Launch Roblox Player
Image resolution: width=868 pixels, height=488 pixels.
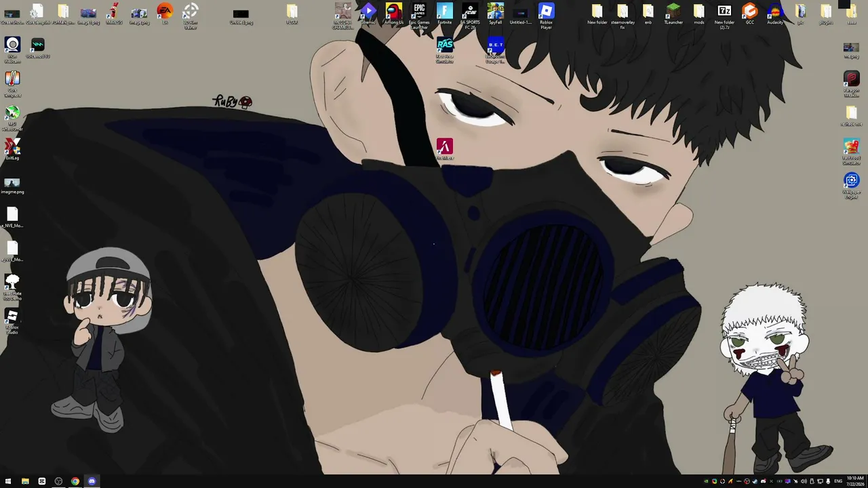click(x=546, y=15)
